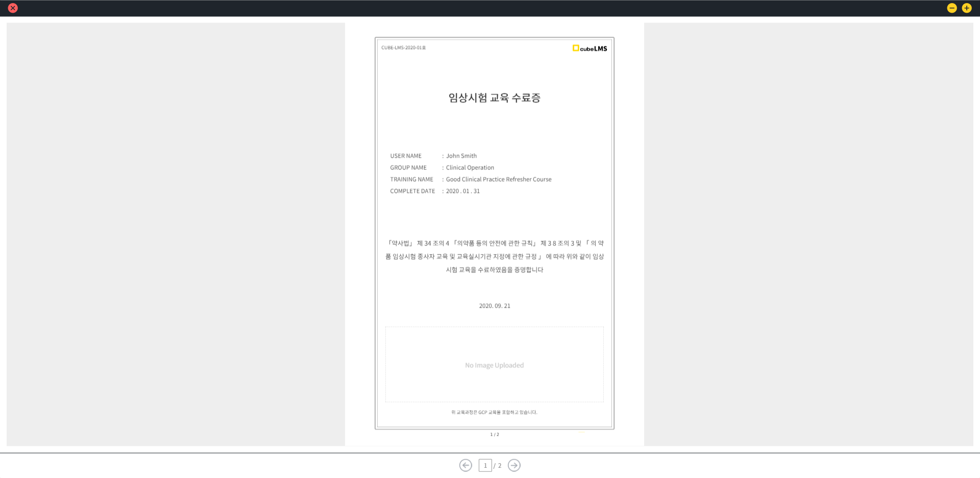980x478 pixels.
Task: Click the Clinical Operation group name value
Action: click(470, 168)
